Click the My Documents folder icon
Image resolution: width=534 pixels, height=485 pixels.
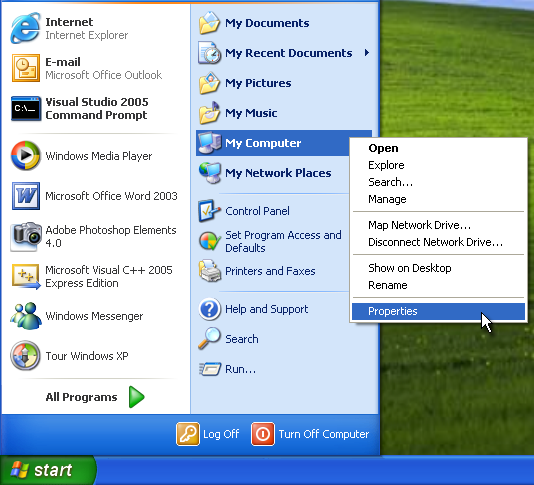point(209,23)
